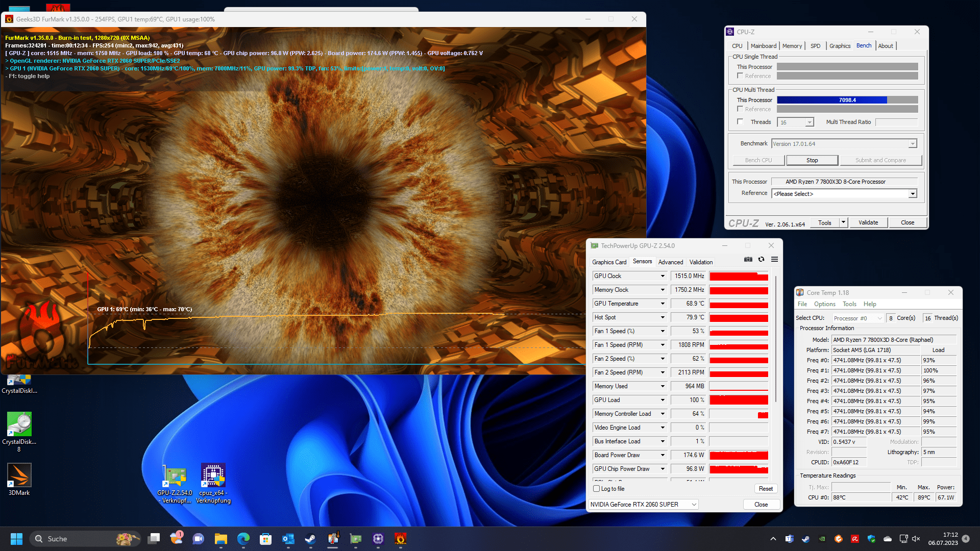Expand the Reference Please Select dropdown

[x=912, y=194]
